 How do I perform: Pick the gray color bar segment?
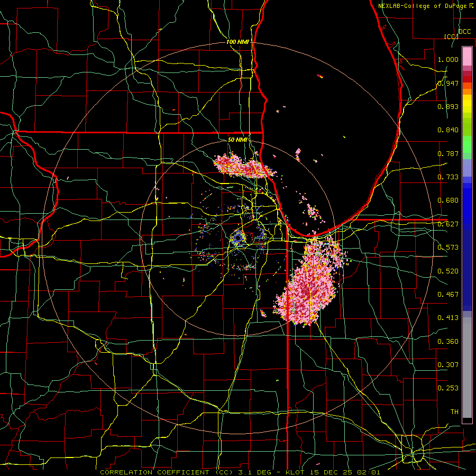coord(467,368)
